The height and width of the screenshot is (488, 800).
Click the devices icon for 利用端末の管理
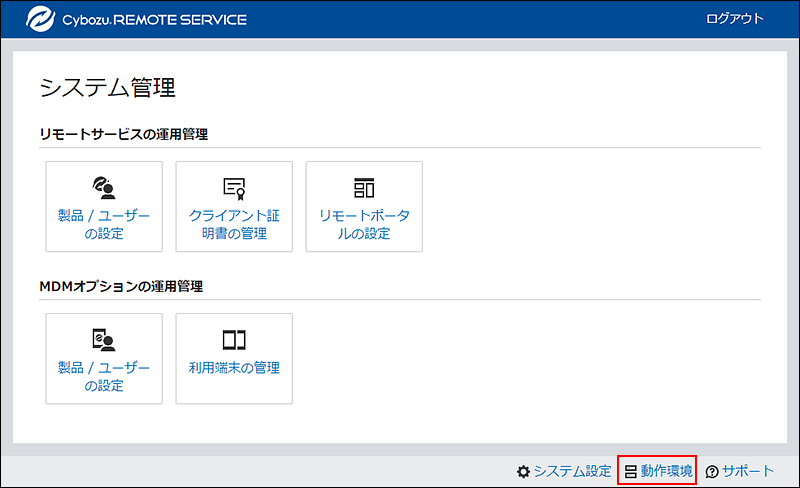tap(234, 340)
